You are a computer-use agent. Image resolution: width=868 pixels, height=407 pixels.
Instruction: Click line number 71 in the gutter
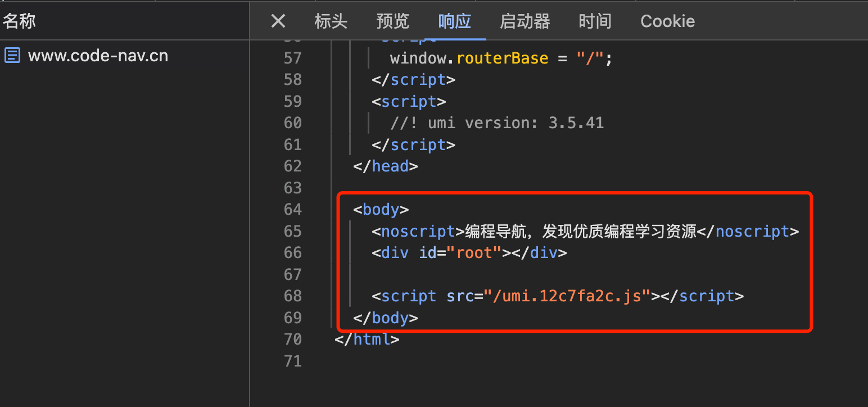pos(293,361)
